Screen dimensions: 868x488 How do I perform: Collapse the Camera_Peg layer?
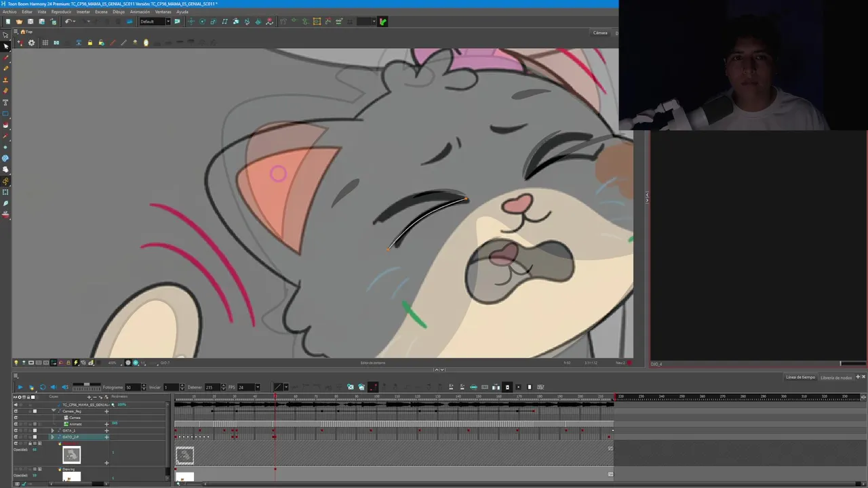coord(53,411)
